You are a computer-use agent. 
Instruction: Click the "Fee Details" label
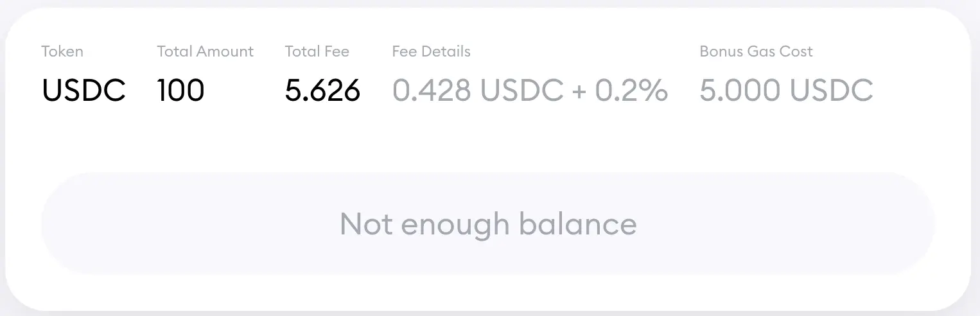pos(431,51)
